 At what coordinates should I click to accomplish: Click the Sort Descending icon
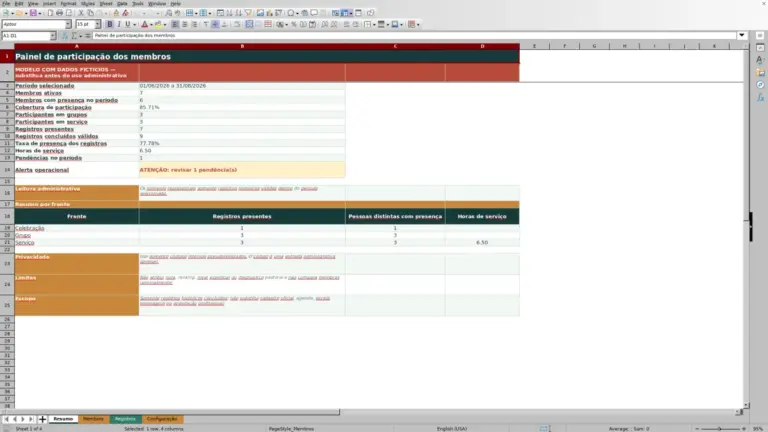tap(239, 13)
